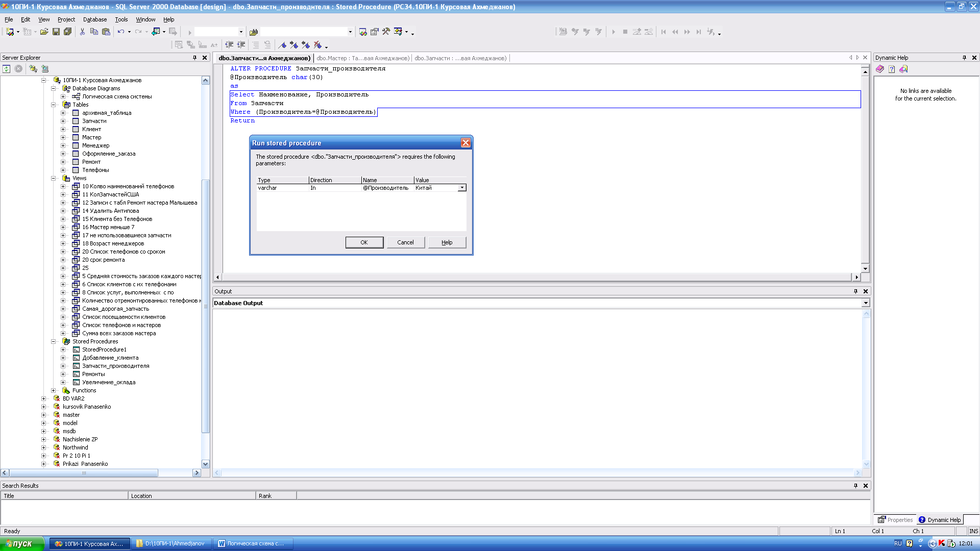
Task: Click the Find in Files binoculars icon
Action: pyautogui.click(x=254, y=32)
